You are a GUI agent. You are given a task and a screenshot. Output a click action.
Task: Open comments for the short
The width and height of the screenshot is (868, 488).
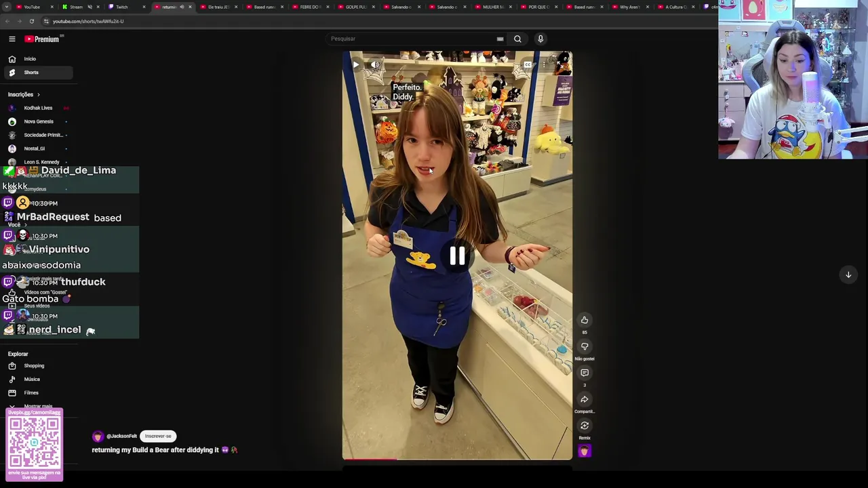[585, 373]
